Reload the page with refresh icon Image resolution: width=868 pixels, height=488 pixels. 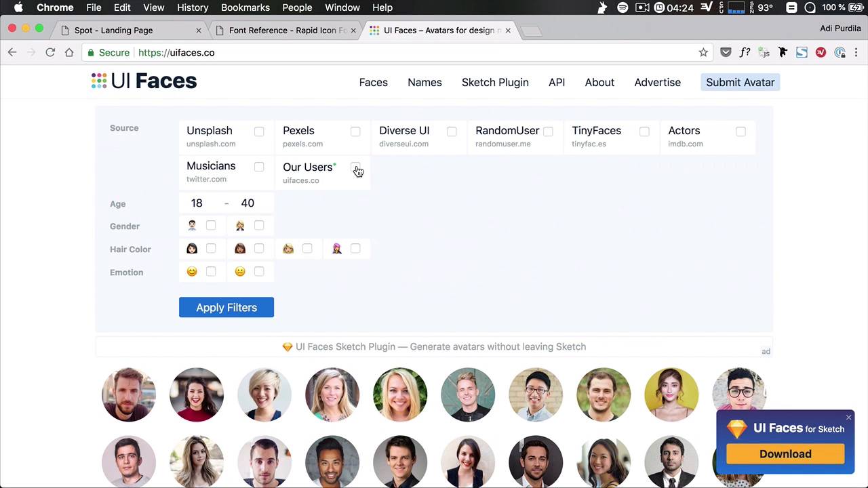(x=50, y=52)
